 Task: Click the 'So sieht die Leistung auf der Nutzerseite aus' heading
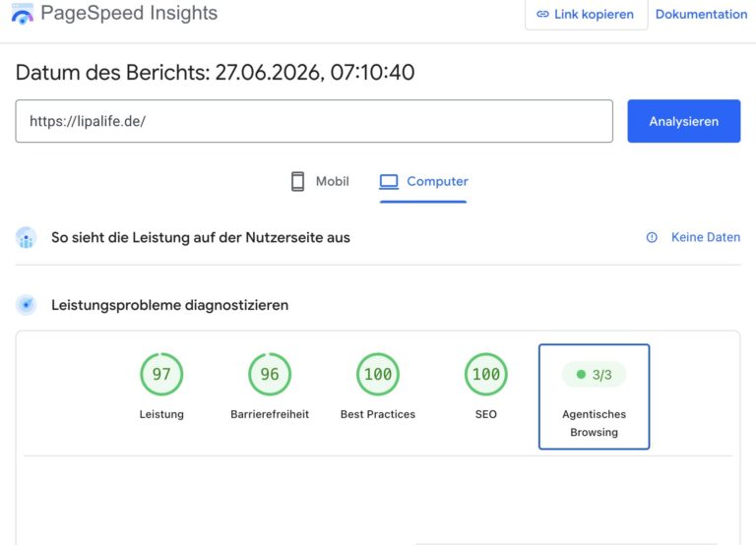(201, 237)
